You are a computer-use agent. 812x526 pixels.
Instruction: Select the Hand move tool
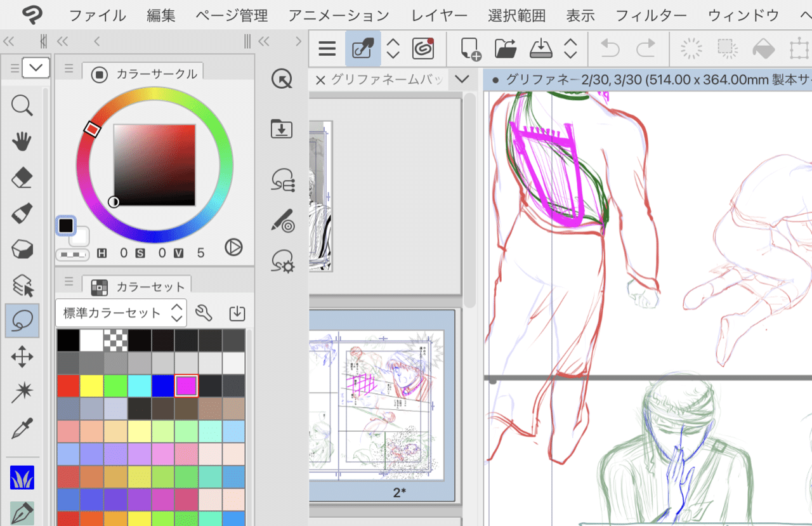(x=22, y=141)
